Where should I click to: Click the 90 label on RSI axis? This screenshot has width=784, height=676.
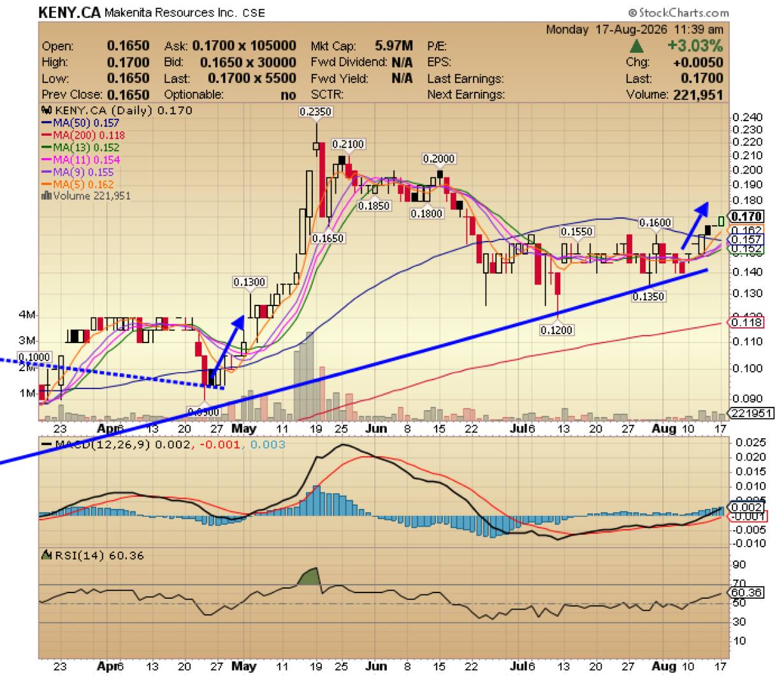(x=739, y=565)
